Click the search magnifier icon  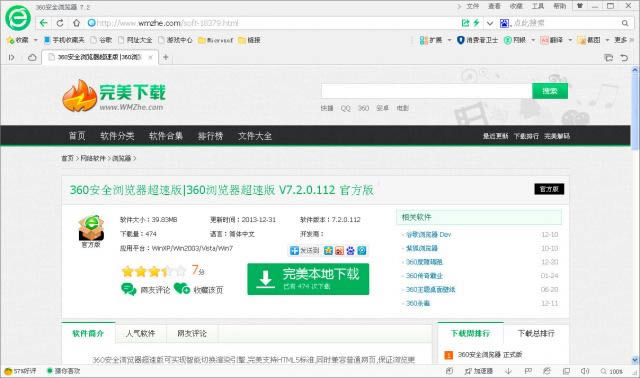tap(625, 23)
